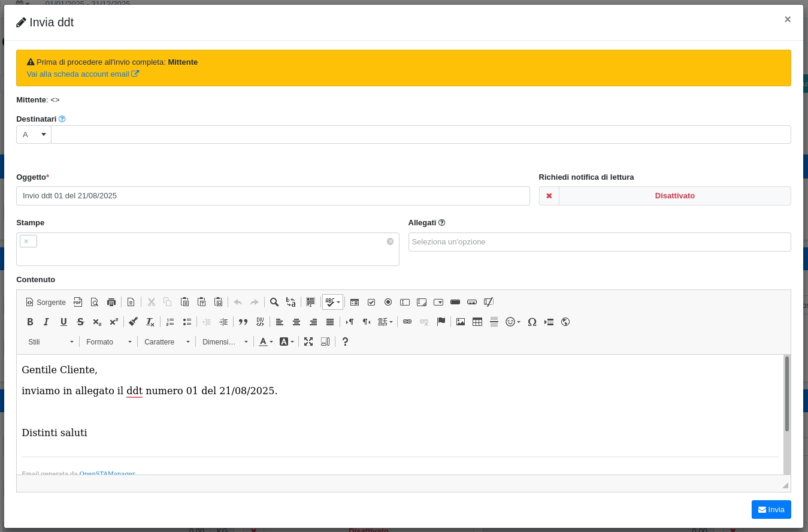Open the Carattere font dropdown
808x532 pixels.
point(167,341)
